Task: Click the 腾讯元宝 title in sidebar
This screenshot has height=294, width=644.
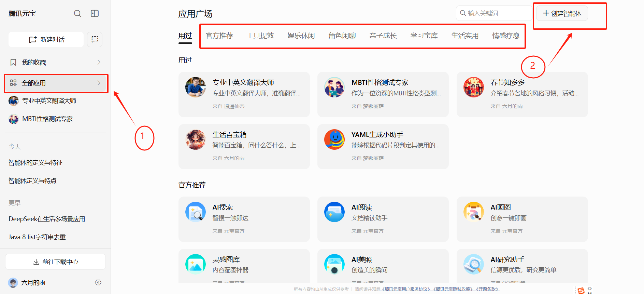Action: (x=22, y=13)
